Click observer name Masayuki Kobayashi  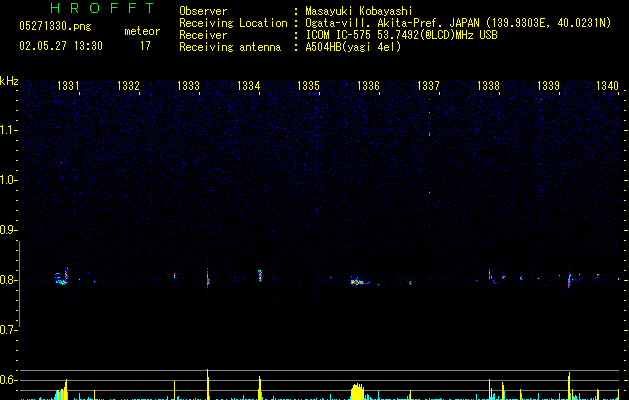[359, 11]
